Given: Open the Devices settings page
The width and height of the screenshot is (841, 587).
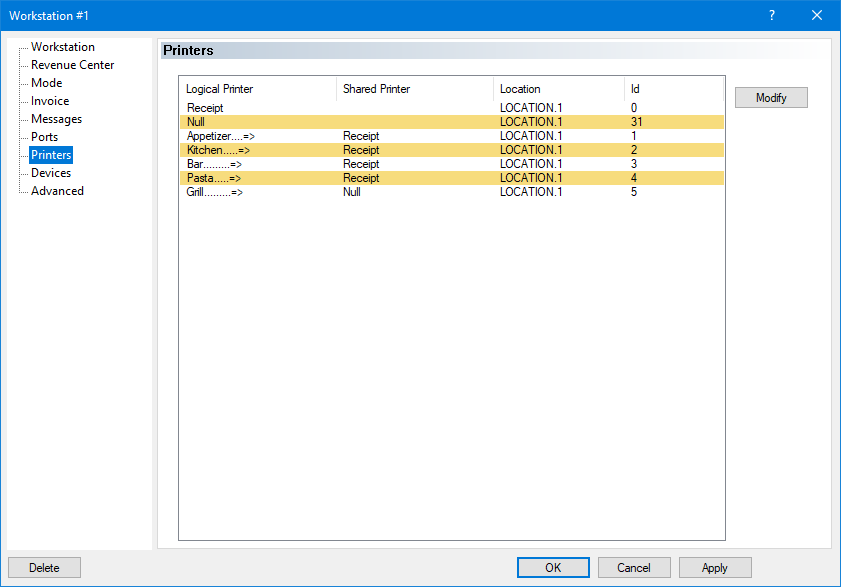Looking at the screenshot, I should point(51,173).
